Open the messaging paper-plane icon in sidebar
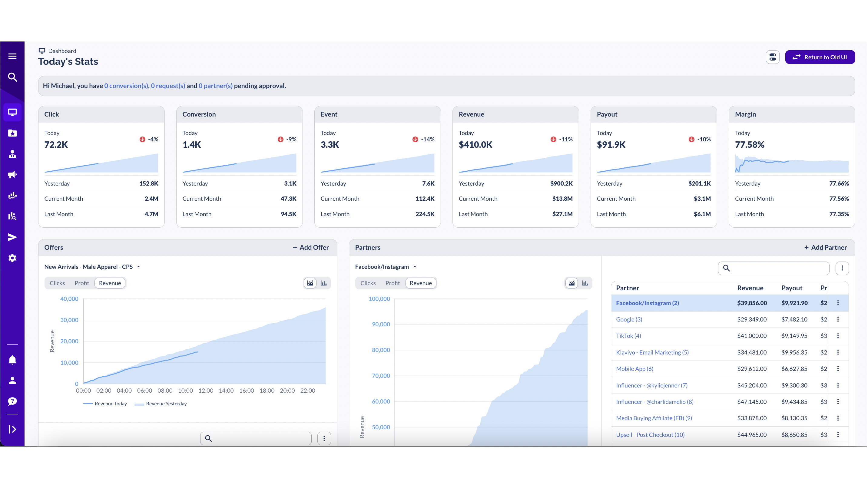The height and width of the screenshot is (488, 868). 12,237
